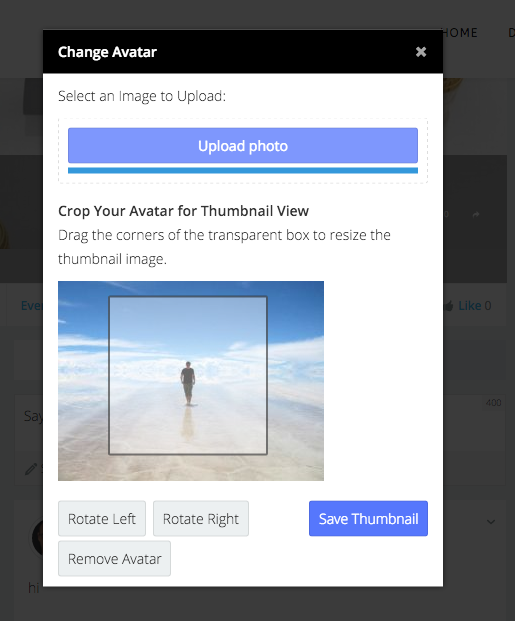Open the HOME menu item

click(460, 32)
